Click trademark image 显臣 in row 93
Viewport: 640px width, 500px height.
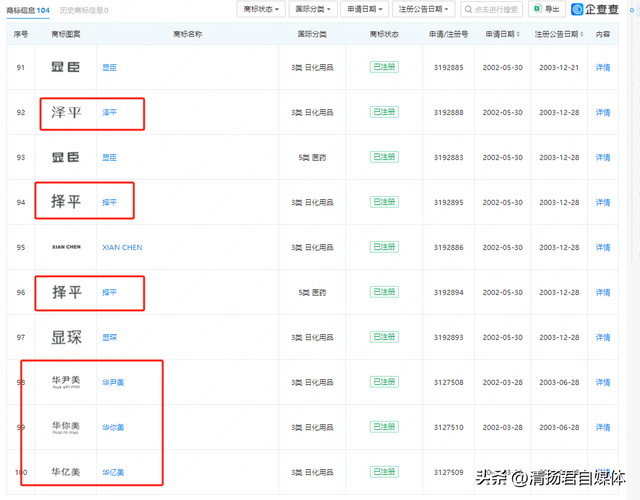(65, 157)
